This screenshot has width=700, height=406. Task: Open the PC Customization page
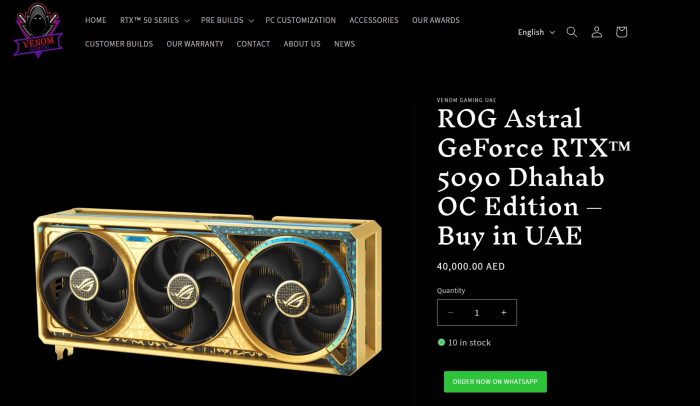(x=300, y=21)
